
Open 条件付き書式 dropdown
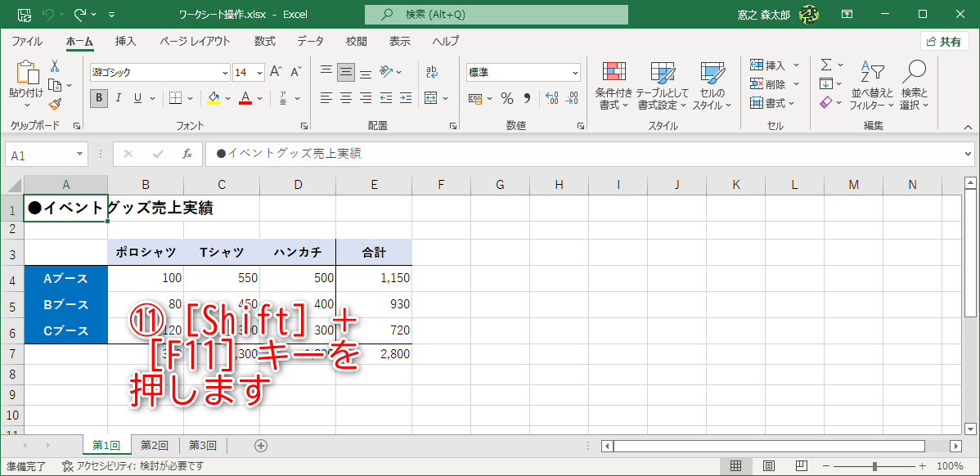(614, 86)
